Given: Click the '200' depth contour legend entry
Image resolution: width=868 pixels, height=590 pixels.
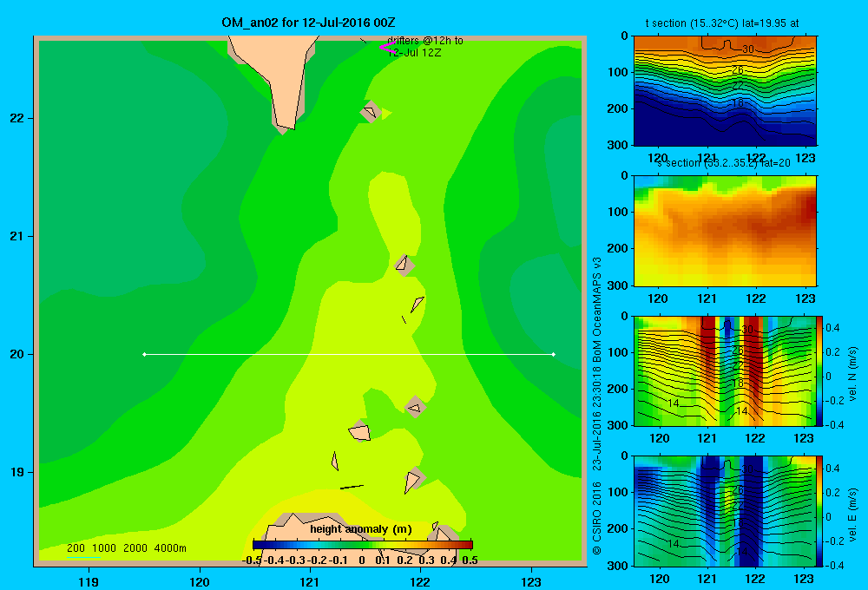Looking at the screenshot, I should (76, 548).
